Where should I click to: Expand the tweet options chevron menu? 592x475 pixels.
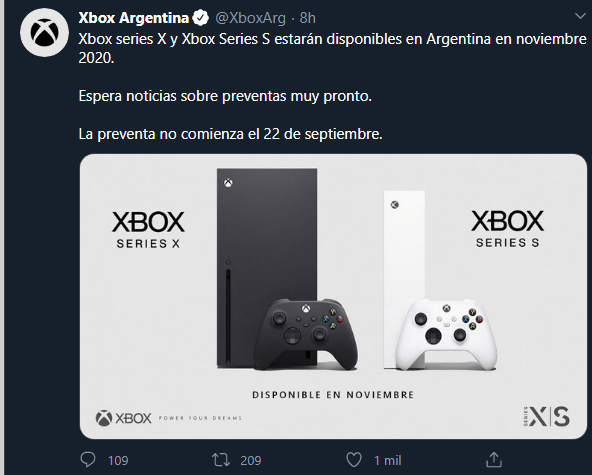(x=580, y=16)
